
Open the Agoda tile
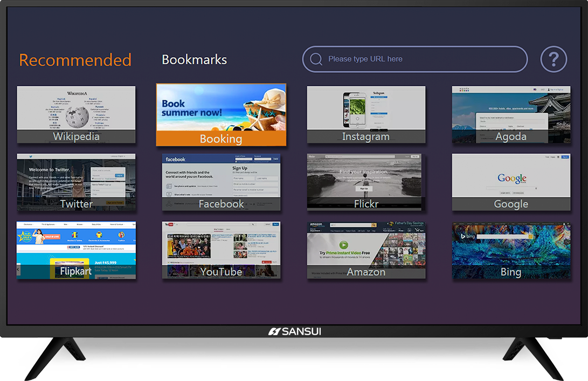pyautogui.click(x=511, y=114)
